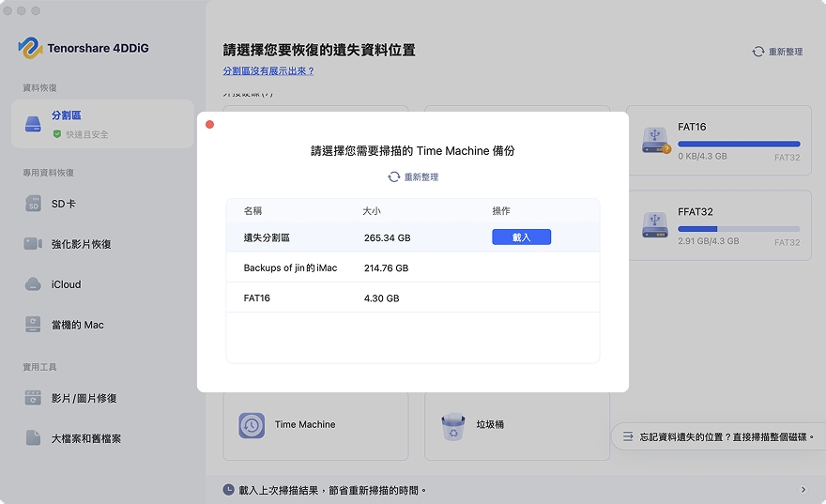
Task: Click the Time Machine clock icon
Action: 252,425
